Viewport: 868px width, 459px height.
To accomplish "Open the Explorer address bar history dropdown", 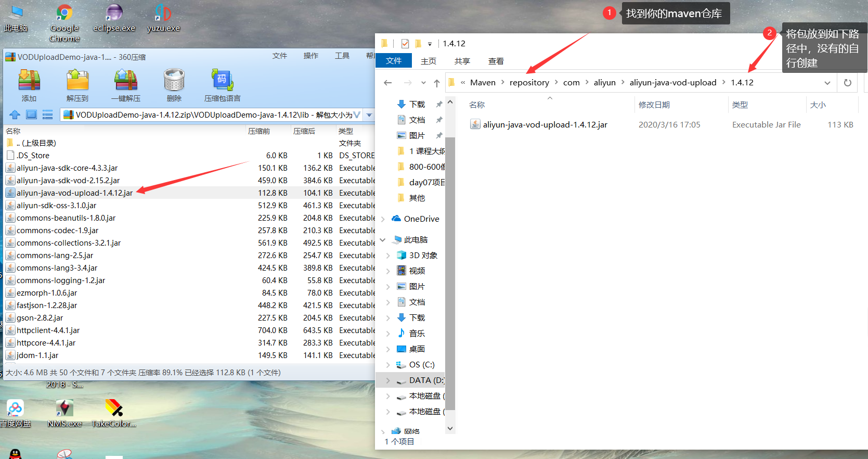I will (827, 83).
